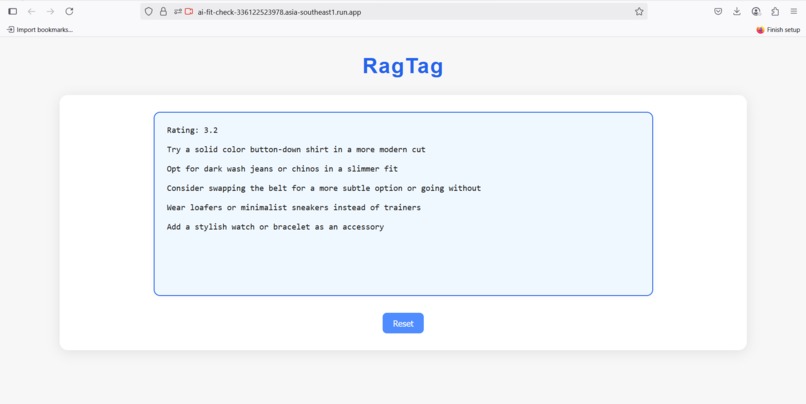Click the 'Rating: 3.2' line
806x404 pixels.
click(192, 130)
